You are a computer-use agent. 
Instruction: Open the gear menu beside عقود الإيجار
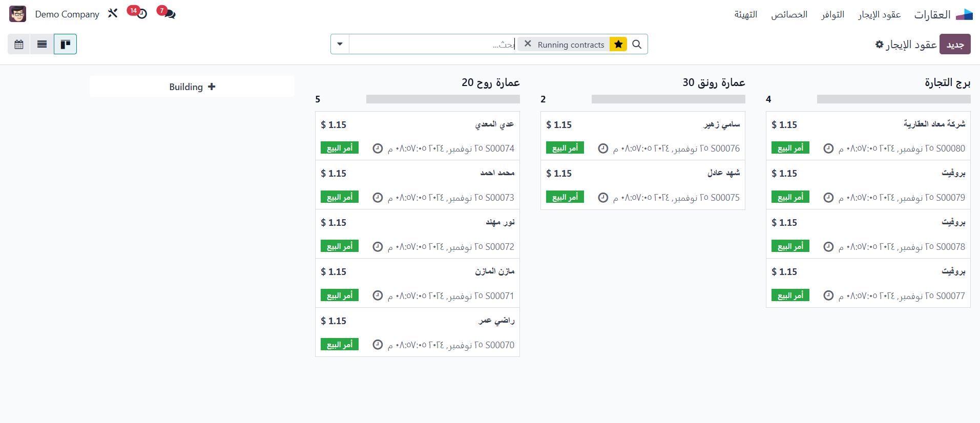(880, 45)
